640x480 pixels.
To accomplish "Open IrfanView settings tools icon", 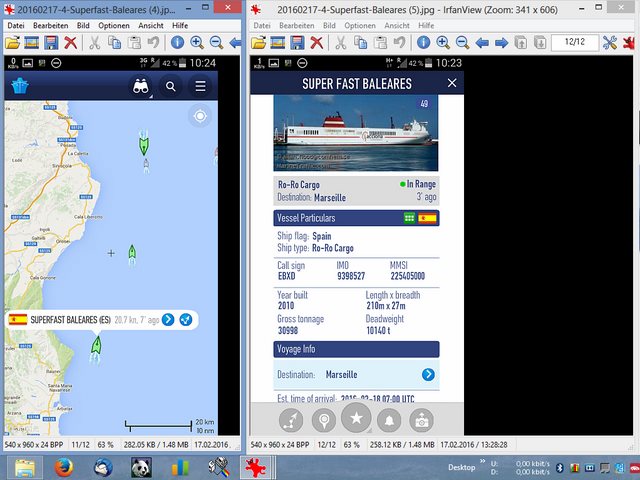I will [x=610, y=42].
